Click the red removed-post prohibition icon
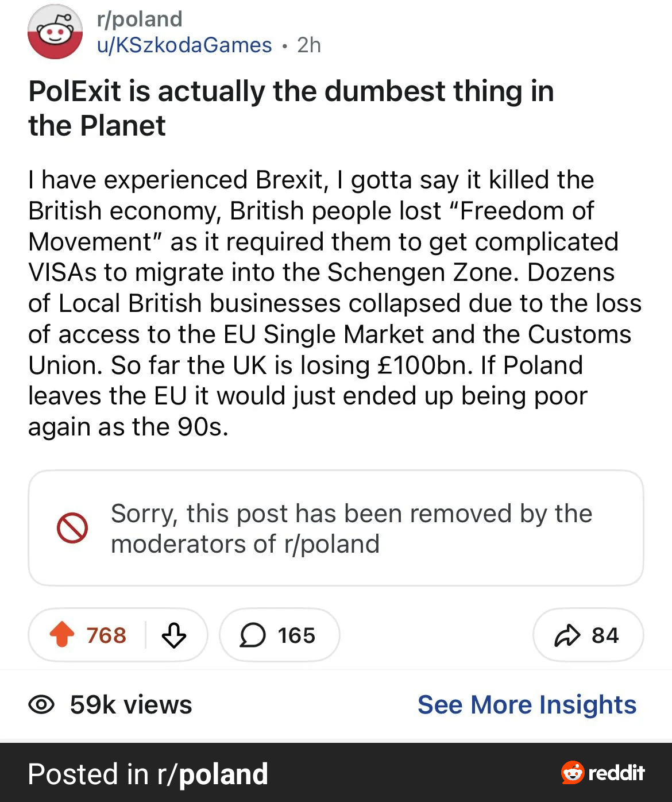The image size is (672, 802). [72, 528]
